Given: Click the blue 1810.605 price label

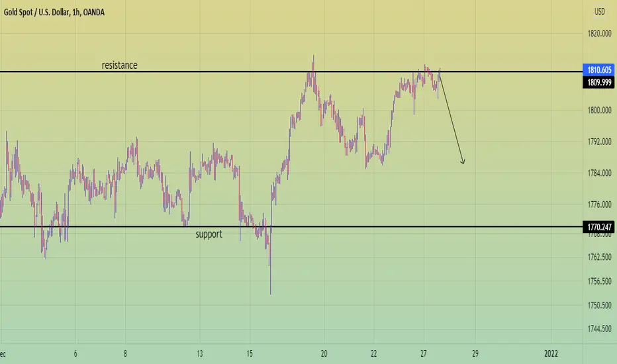Looking at the screenshot, I should click(x=599, y=70).
